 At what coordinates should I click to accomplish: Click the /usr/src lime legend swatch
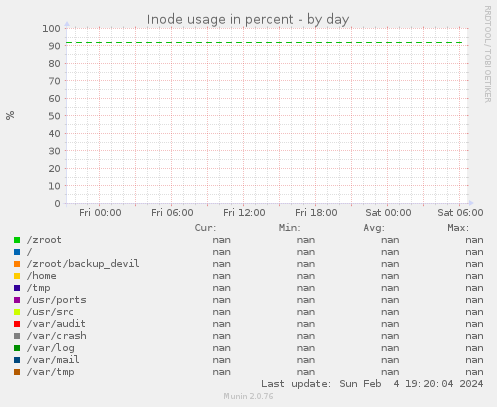pyautogui.click(x=17, y=312)
